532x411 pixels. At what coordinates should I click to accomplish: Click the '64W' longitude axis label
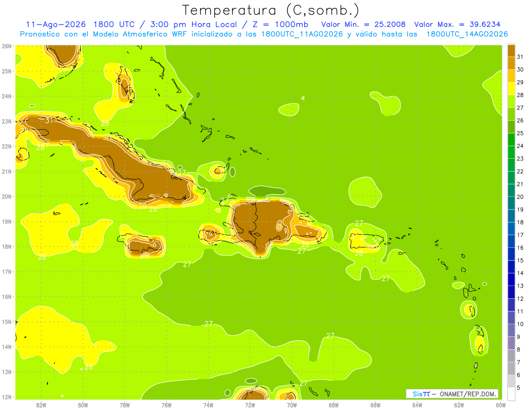tap(417, 405)
